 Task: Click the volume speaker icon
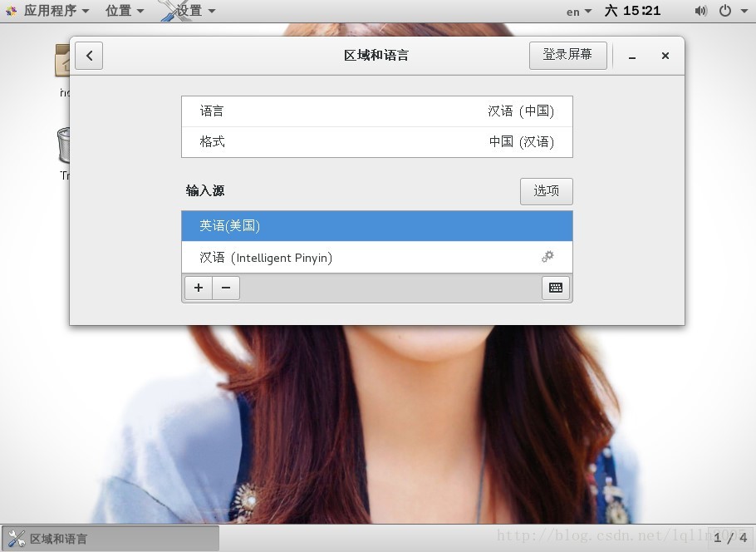coord(700,11)
